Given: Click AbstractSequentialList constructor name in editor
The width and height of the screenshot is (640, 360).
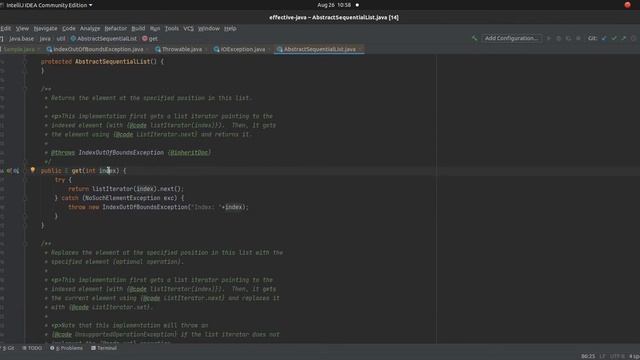Looking at the screenshot, I should tap(112, 62).
